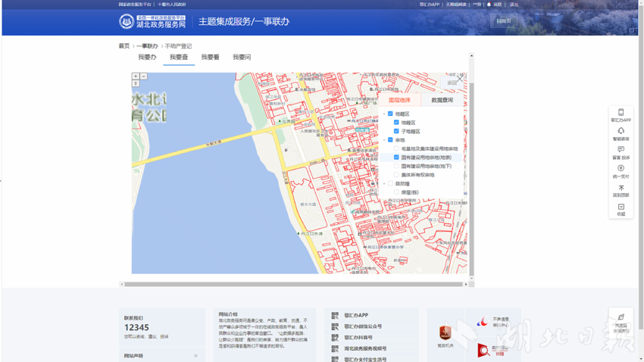This screenshot has width=644, height=362.
Task: Click the 留言 投诉 message icon
Action: point(621,152)
